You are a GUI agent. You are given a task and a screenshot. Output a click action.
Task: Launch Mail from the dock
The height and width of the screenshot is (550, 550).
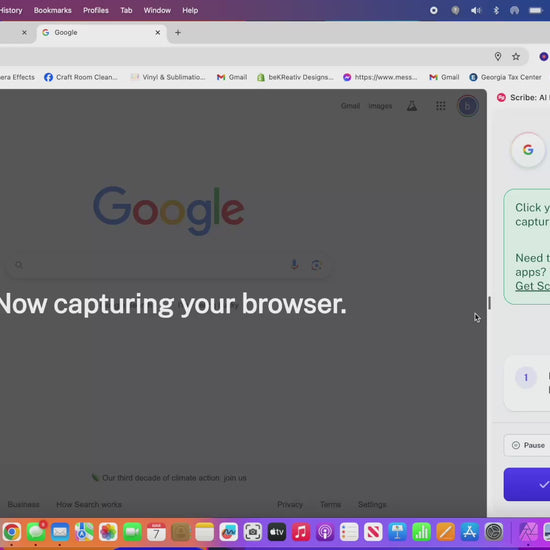coord(60,532)
